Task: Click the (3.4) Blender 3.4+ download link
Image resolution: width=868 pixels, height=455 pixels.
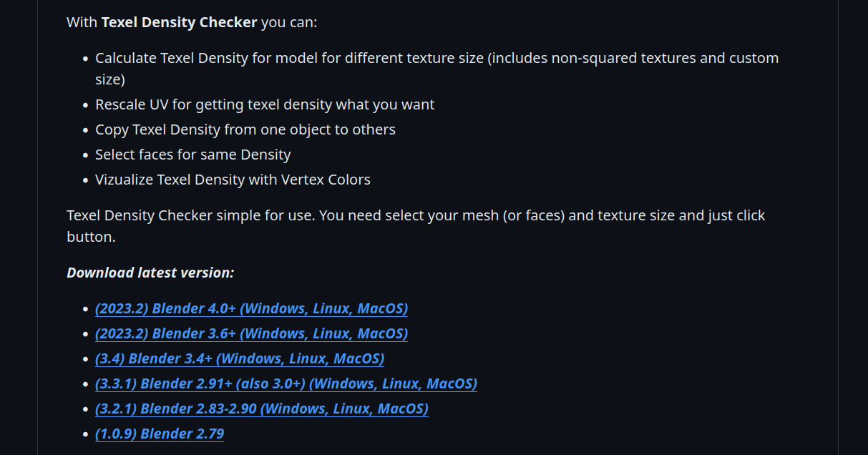Action: pyautogui.click(x=240, y=359)
